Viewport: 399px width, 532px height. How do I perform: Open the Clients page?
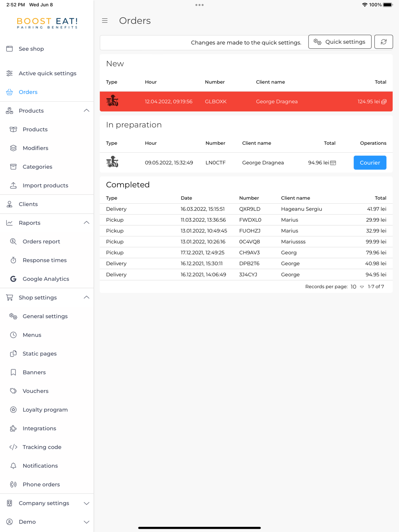pos(47,204)
